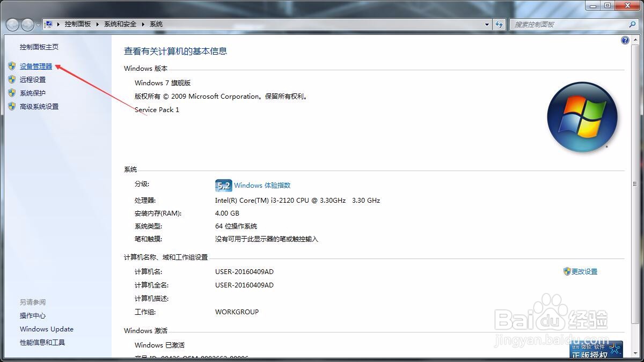The width and height of the screenshot is (644, 362).
Task: Click the search magnifier icon
Action: click(632, 24)
